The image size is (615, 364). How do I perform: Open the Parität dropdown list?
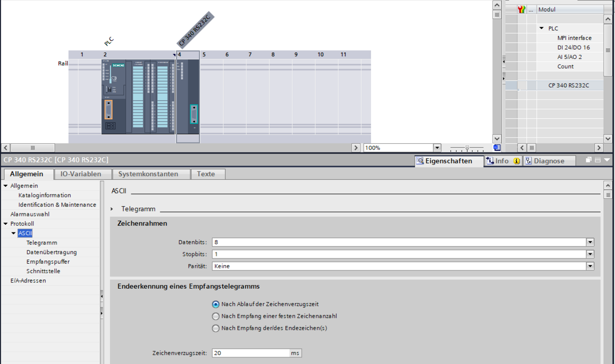[590, 266]
